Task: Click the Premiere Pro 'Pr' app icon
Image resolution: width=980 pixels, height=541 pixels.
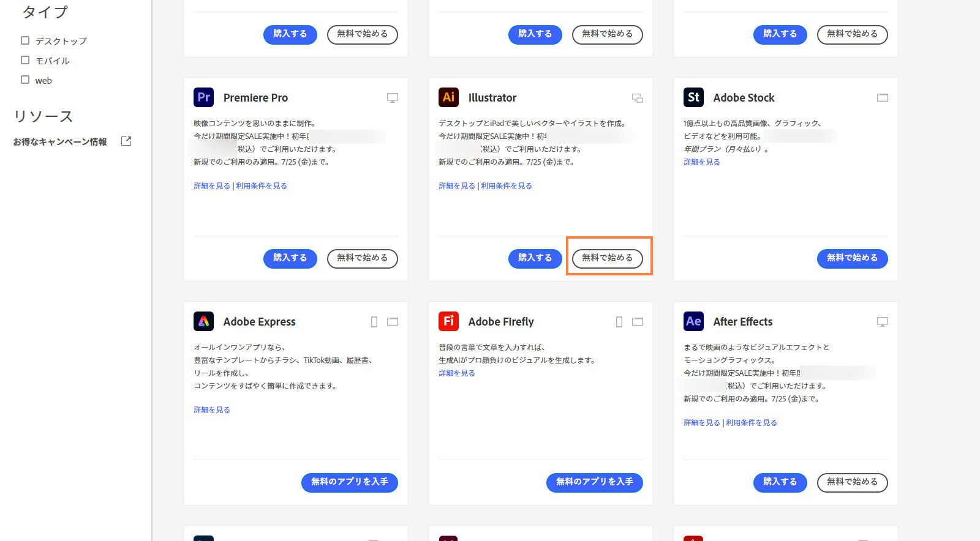Action: 203,97
